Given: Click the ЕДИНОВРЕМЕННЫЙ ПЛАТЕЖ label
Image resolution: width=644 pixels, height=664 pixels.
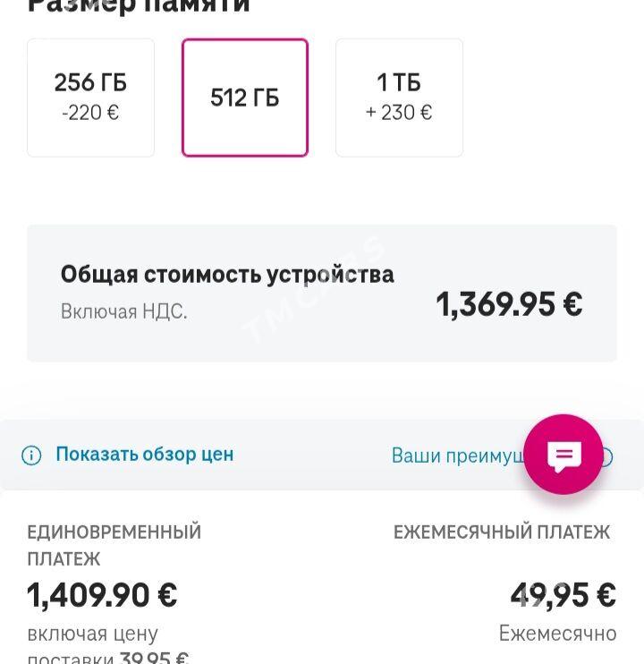Looking at the screenshot, I should pos(114,546).
